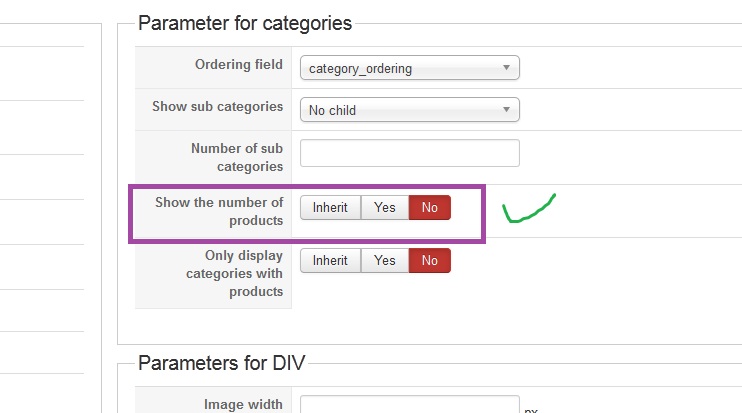Expand the Show sub categories dropdown
742x413 pixels.
click(409, 110)
